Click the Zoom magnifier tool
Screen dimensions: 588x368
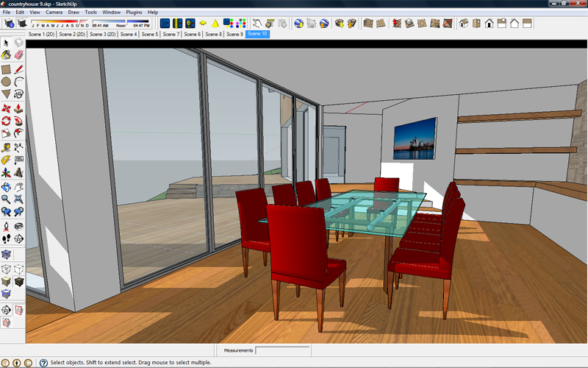pyautogui.click(x=6, y=199)
